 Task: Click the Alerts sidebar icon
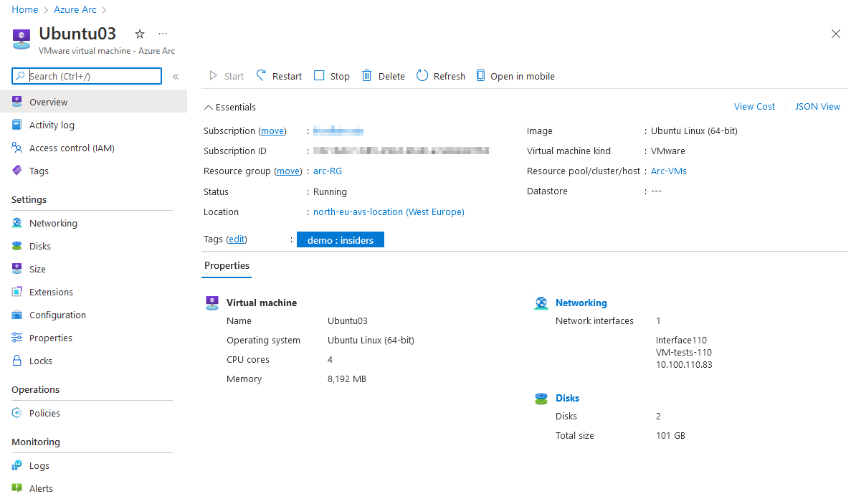click(17, 488)
